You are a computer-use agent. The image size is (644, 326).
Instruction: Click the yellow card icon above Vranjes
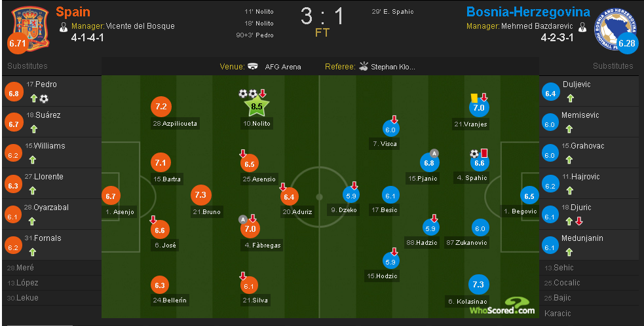pyautogui.click(x=473, y=97)
